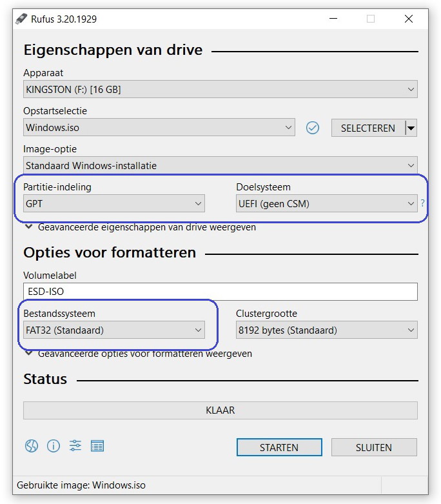Open the Clustergrootte 8192 bytes dropdown
Image resolution: width=441 pixels, height=504 pixels.
pyautogui.click(x=326, y=330)
